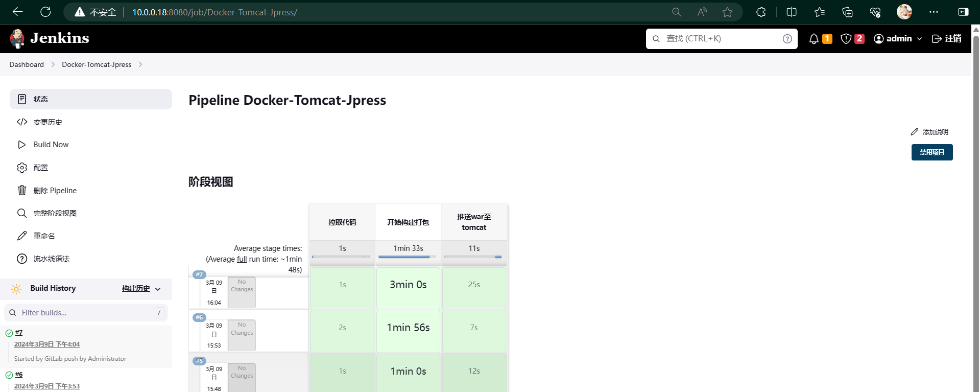Expand chevron after Docker-Tomcat-Jpress breadcrumb
The height and width of the screenshot is (392, 980).
(x=140, y=64)
